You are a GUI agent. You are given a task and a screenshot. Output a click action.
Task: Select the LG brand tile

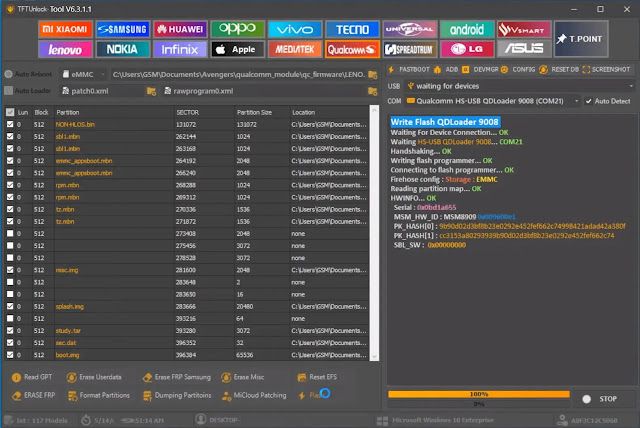pos(467,49)
